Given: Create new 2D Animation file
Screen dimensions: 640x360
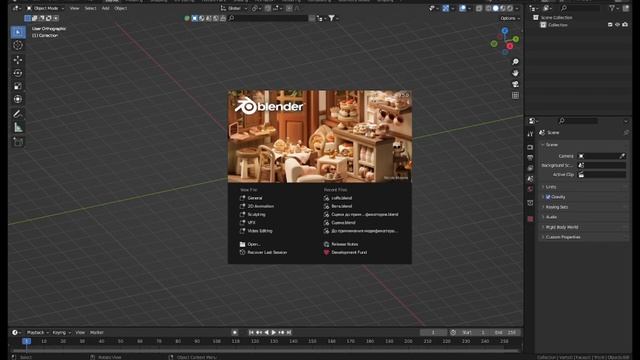Looking at the screenshot, I should coord(260,206).
